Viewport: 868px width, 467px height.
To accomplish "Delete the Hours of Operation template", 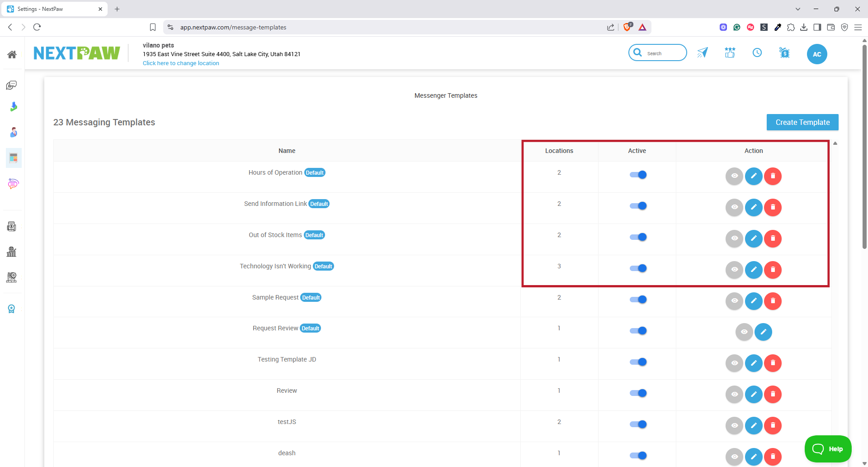I will point(773,176).
